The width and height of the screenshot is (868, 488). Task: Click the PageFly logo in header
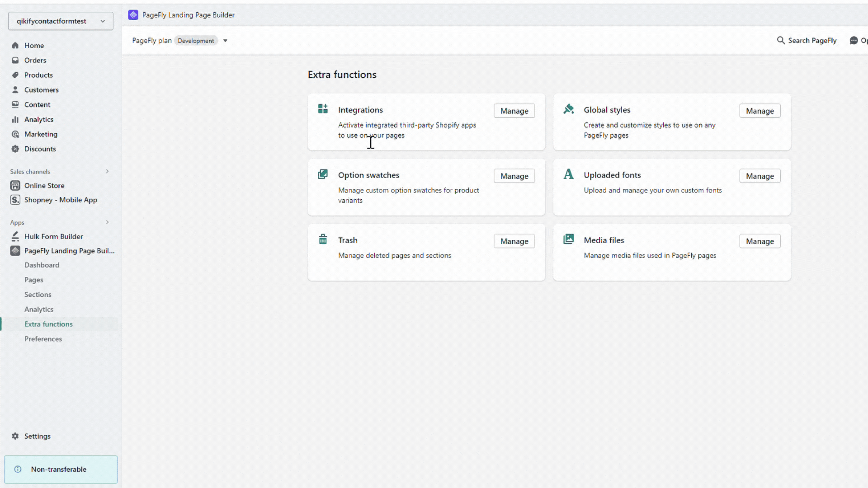tap(133, 15)
